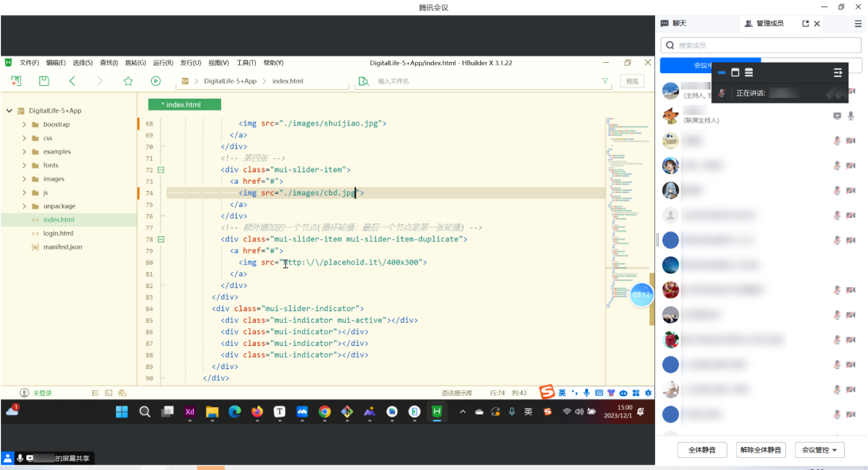
Task: Click 语法提示库 in the status bar
Action: point(457,393)
